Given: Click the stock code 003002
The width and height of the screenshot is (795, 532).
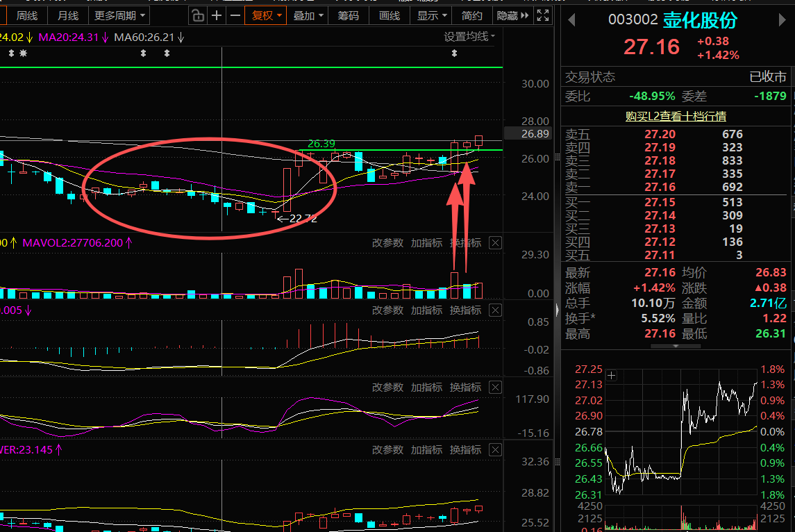Looking at the screenshot, I should [x=633, y=19].
